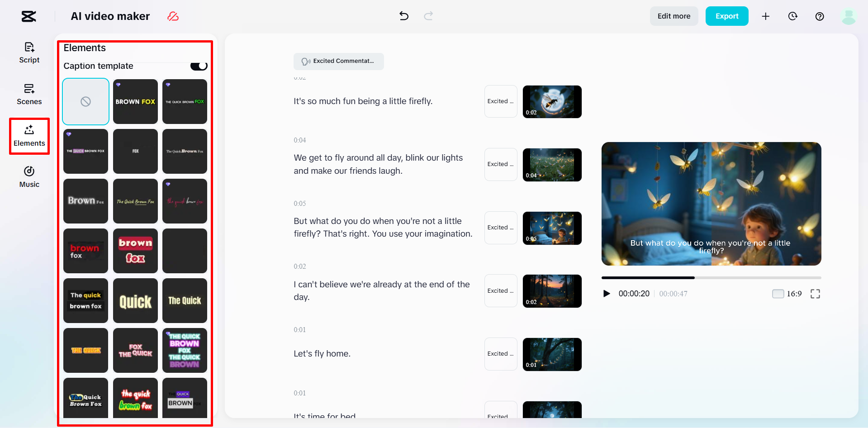868x428 pixels.
Task: Open the firefly scene thumbnail beside the fun line
Action: pyautogui.click(x=552, y=102)
